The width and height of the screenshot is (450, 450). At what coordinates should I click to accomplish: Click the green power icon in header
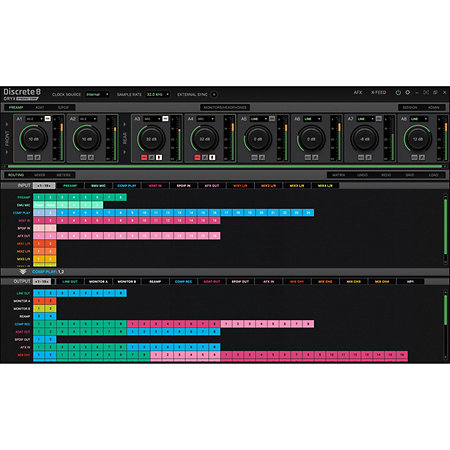(398, 93)
